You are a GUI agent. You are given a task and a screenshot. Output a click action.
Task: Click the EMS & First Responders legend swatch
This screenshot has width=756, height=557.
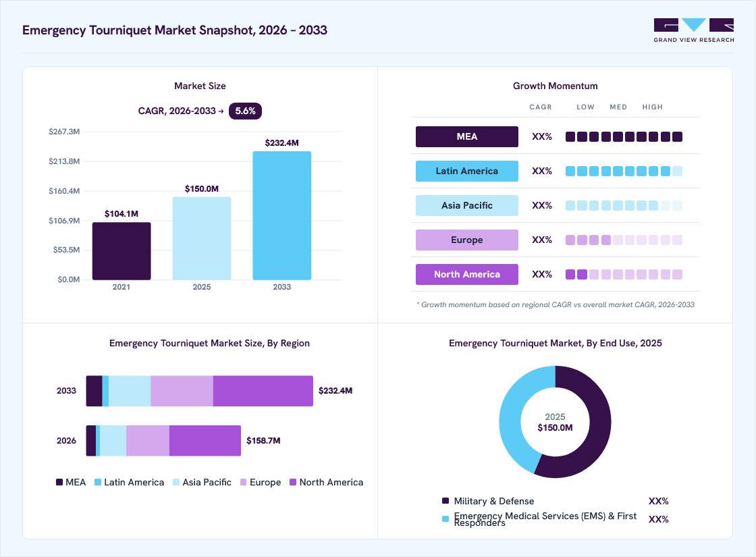tap(446, 519)
